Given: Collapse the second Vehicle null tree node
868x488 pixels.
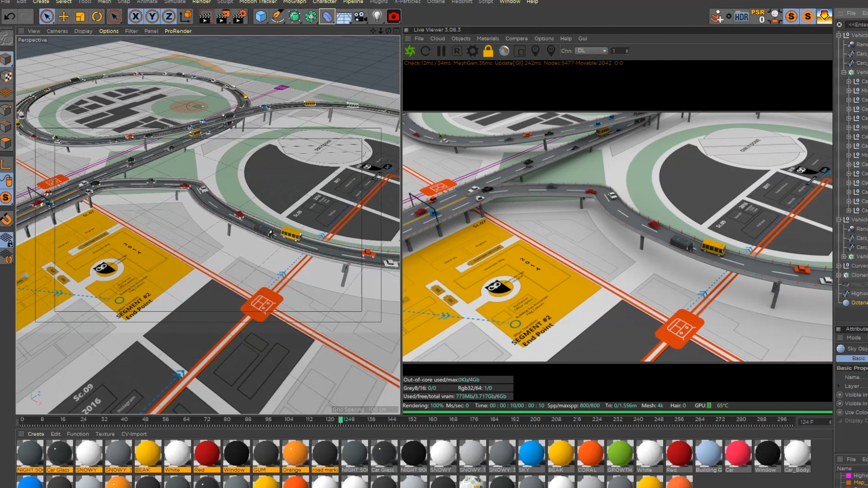Looking at the screenshot, I should (839, 220).
